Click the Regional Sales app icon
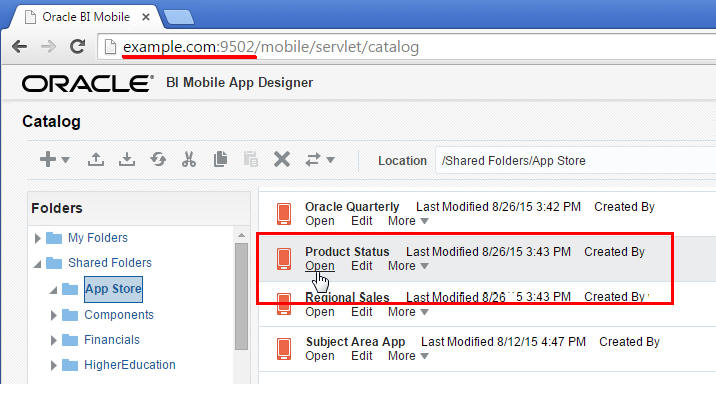This screenshot has width=716, height=408. point(284,304)
